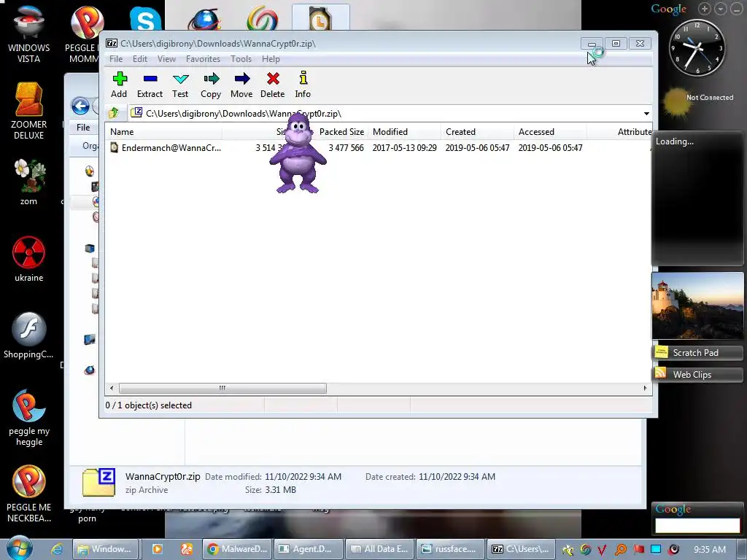This screenshot has width=747, height=560.
Task: Click the Test archive button
Action: click(181, 85)
